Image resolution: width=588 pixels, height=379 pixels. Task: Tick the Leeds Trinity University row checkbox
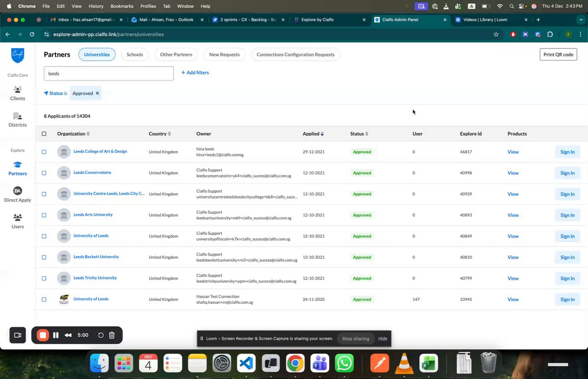pos(44,279)
